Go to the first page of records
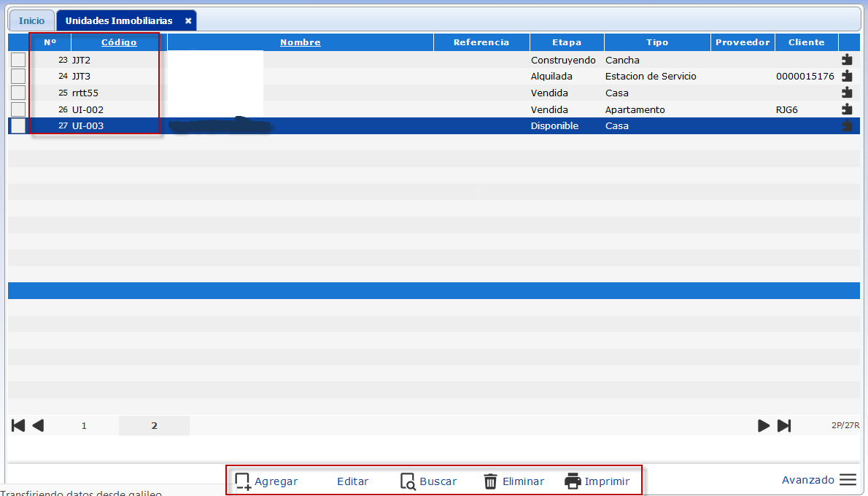Screen dimensions: 868x496 point(18,425)
